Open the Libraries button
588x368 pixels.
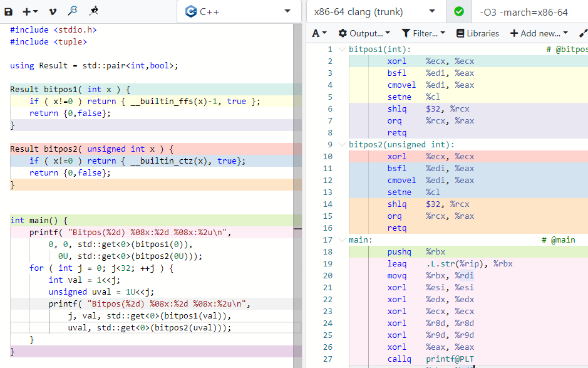(x=477, y=33)
